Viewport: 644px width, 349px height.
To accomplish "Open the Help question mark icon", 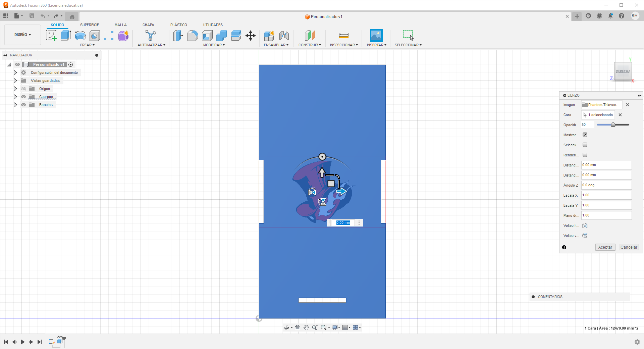I will [622, 16].
